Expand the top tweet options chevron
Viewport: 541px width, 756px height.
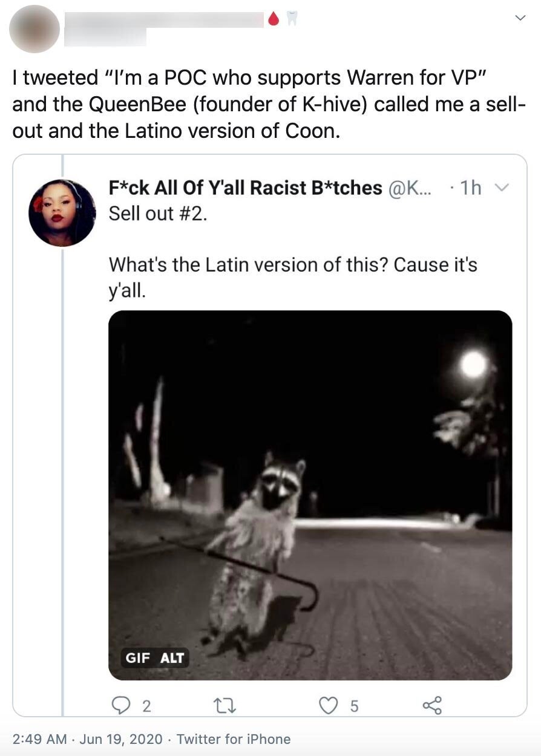coord(519,17)
